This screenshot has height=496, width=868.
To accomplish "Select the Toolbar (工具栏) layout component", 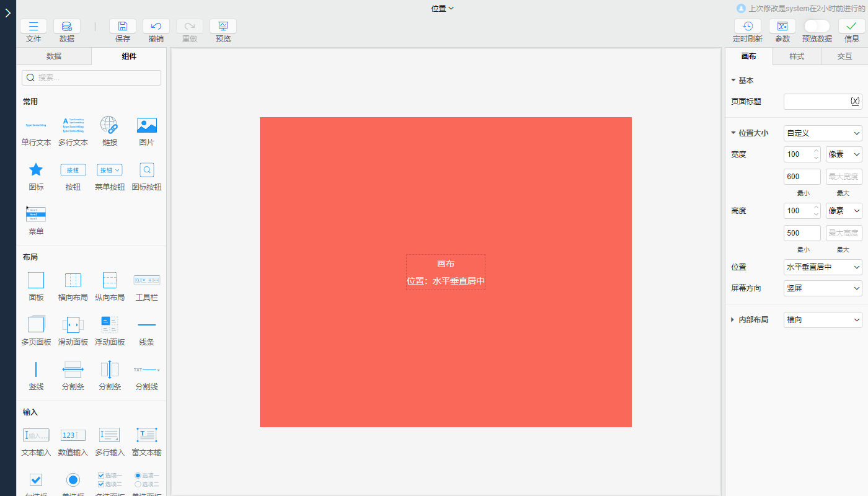I will [147, 280].
